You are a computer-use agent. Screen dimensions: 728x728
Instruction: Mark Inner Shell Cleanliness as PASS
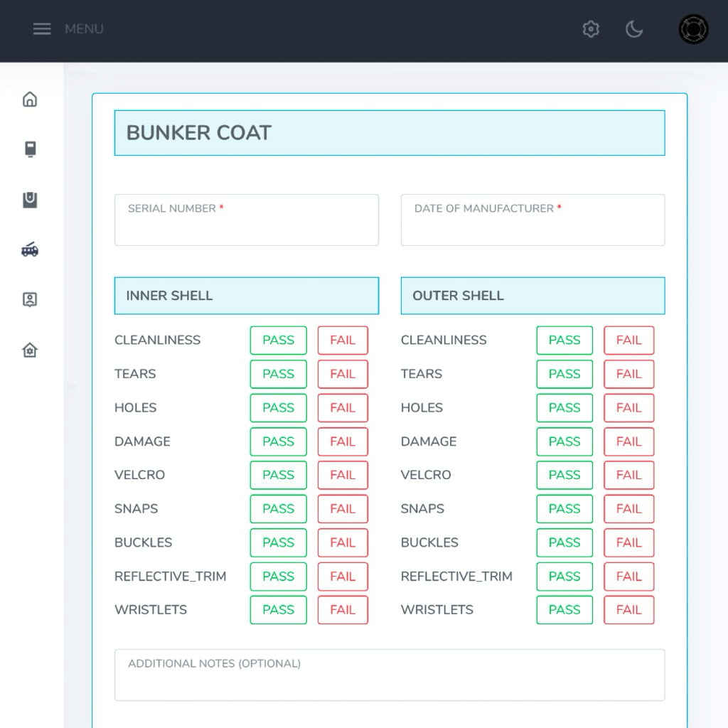pos(278,341)
